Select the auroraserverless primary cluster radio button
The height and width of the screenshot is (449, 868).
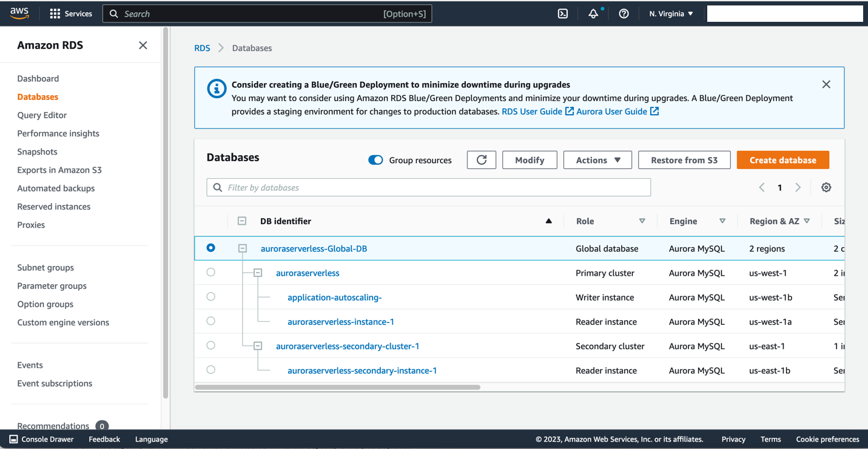click(x=210, y=272)
